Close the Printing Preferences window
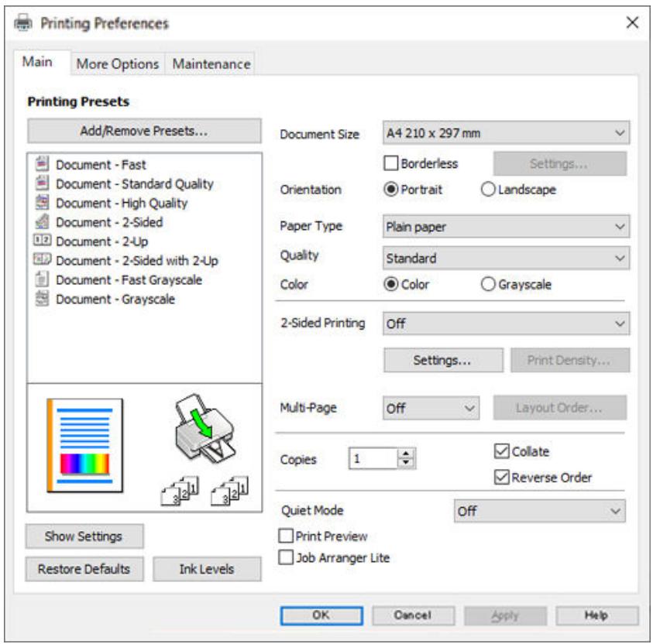 pyautogui.click(x=632, y=22)
